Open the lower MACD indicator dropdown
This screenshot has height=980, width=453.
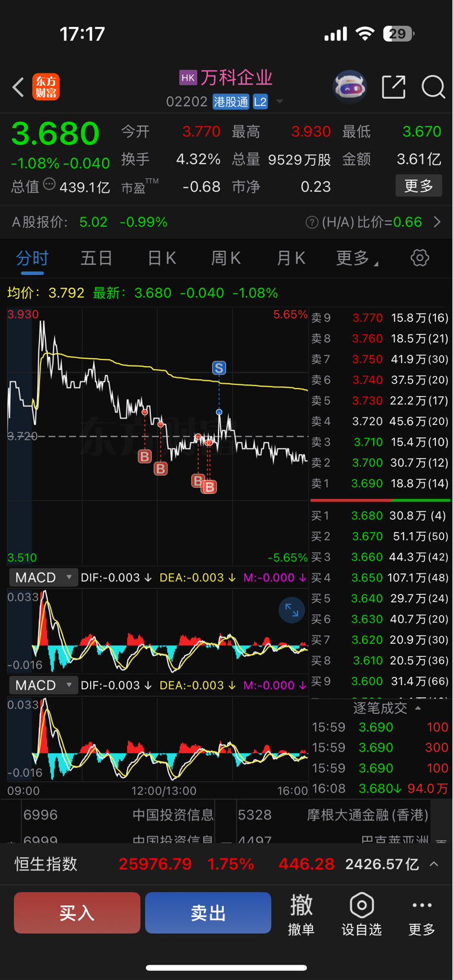(44, 685)
